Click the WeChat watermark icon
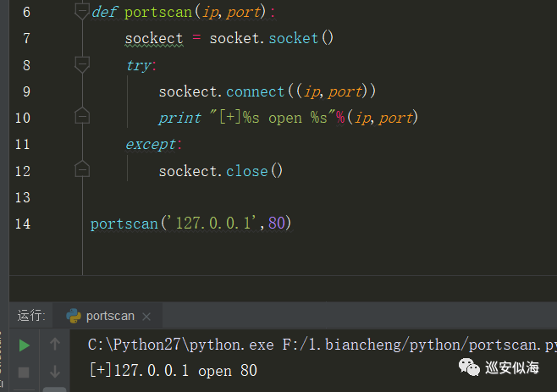Screen dimensions: 557x392 coord(469,367)
